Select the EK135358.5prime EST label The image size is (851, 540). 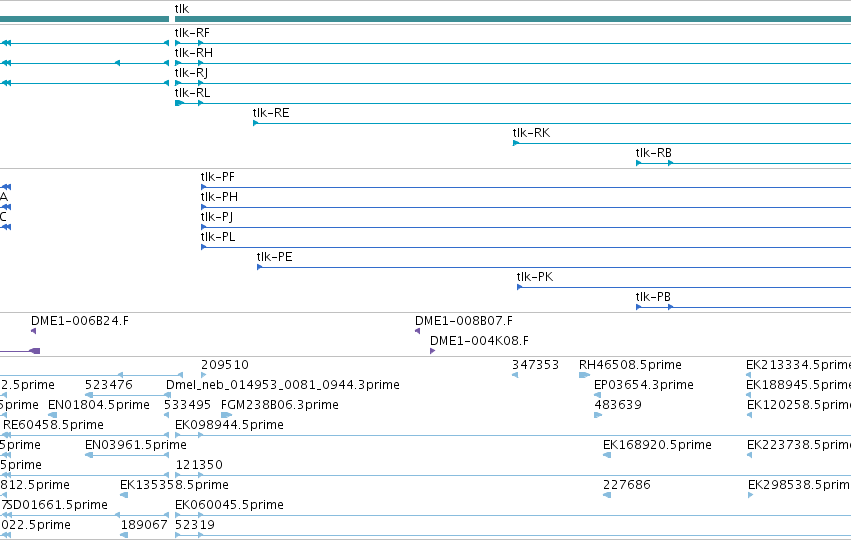pyautogui.click(x=174, y=485)
